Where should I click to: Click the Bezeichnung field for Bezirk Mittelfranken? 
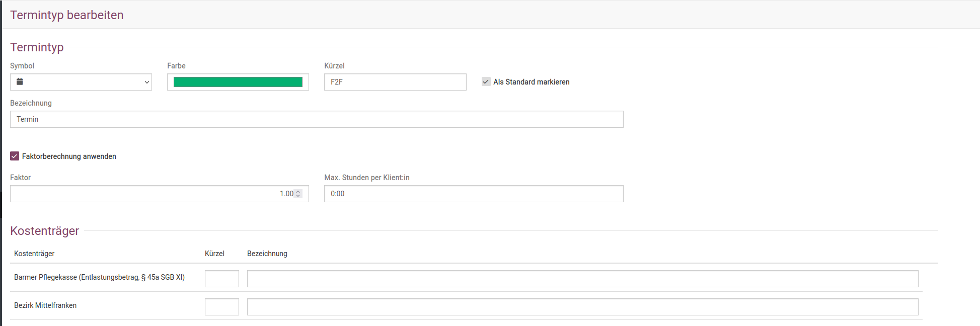(582, 307)
